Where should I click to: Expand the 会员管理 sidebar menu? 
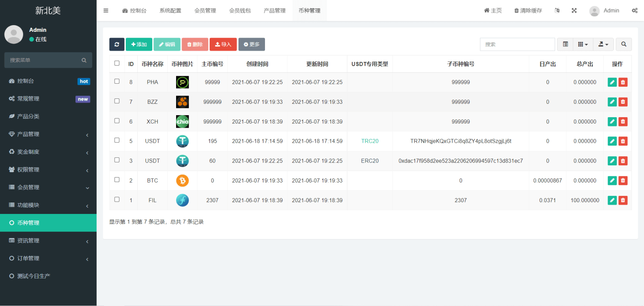tap(48, 187)
